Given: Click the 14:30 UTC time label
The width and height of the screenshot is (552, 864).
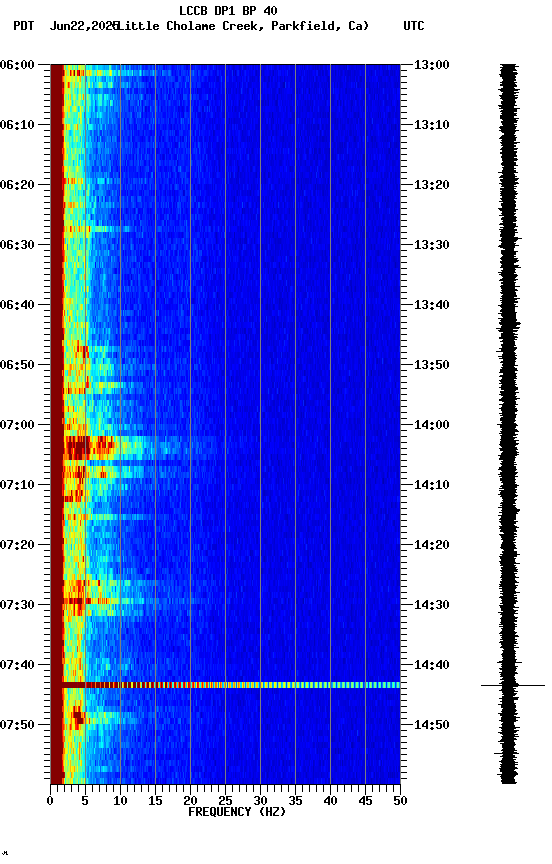Looking at the screenshot, I should pos(432,605).
